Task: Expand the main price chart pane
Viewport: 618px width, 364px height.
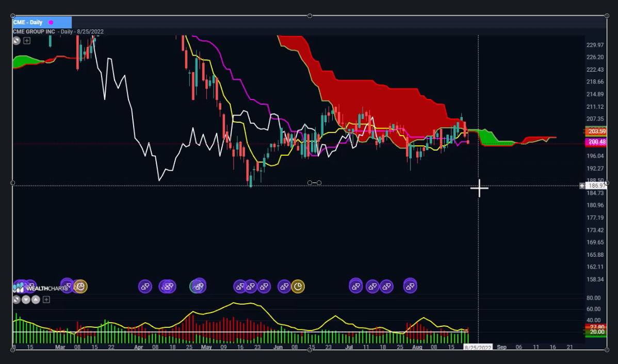Action: (x=16, y=41)
